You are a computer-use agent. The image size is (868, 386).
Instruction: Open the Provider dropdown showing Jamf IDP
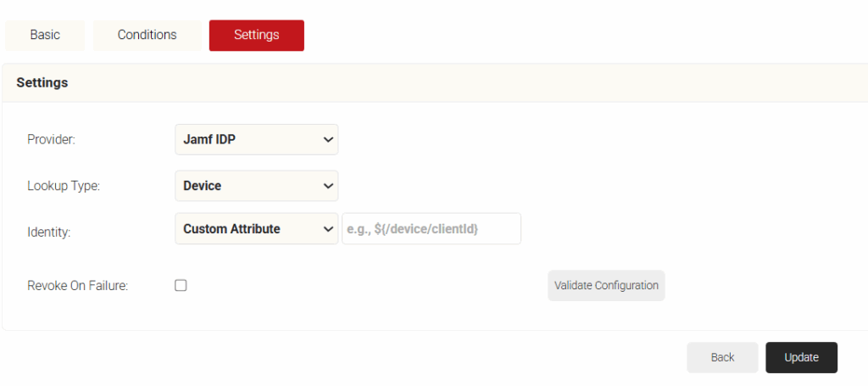256,140
